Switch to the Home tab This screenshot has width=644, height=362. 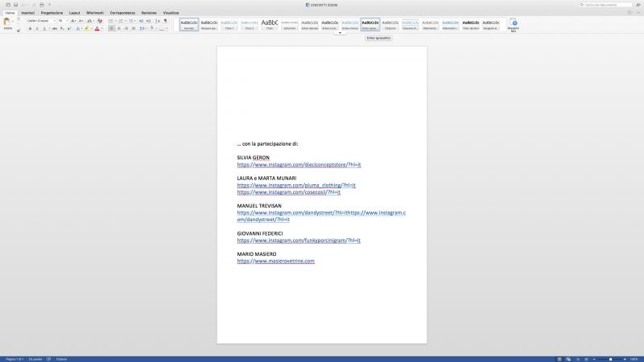(10, 13)
